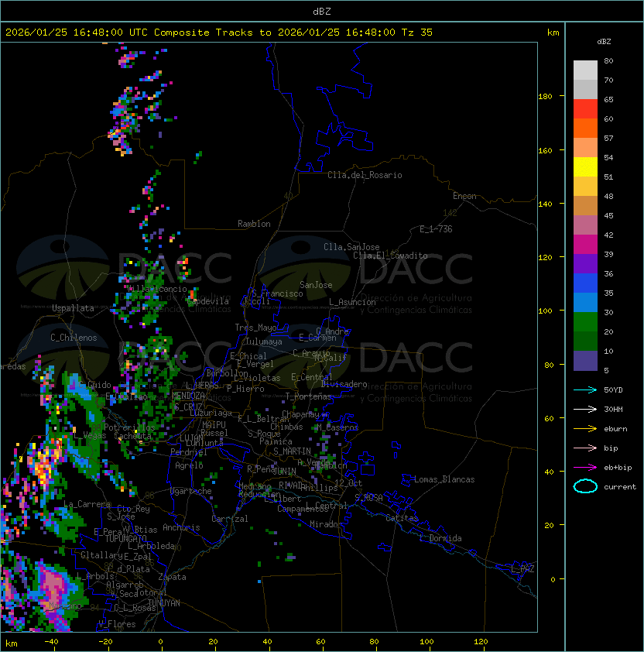Click the 'Mirador' map label
The height and width of the screenshot is (652, 644).
pyautogui.click(x=326, y=524)
